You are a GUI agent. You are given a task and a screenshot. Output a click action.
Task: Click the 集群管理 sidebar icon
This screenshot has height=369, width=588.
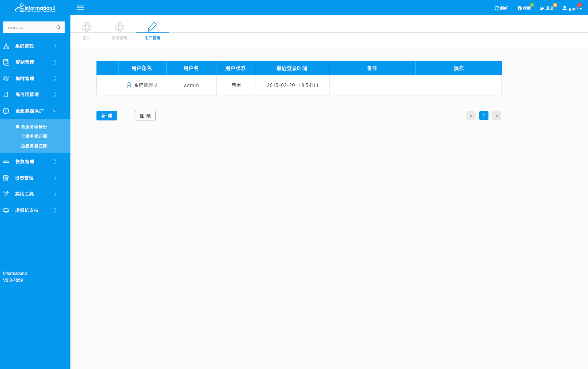(x=6, y=78)
